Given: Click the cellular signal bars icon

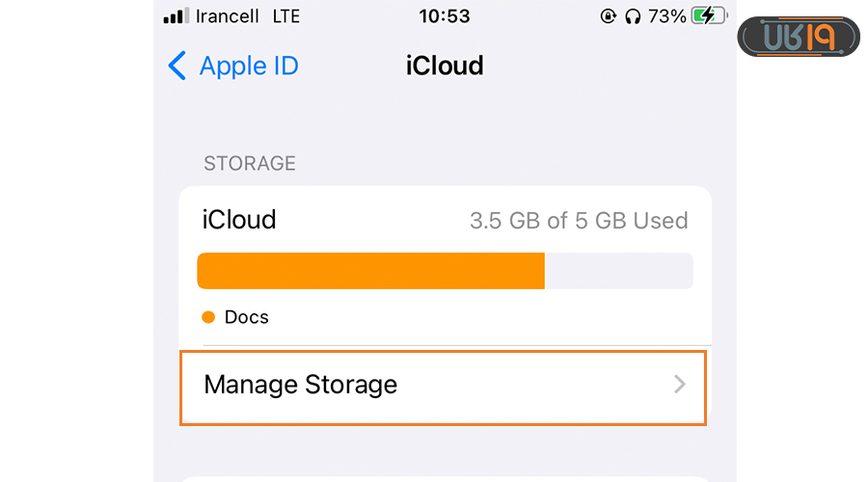Looking at the screenshot, I should (x=174, y=16).
